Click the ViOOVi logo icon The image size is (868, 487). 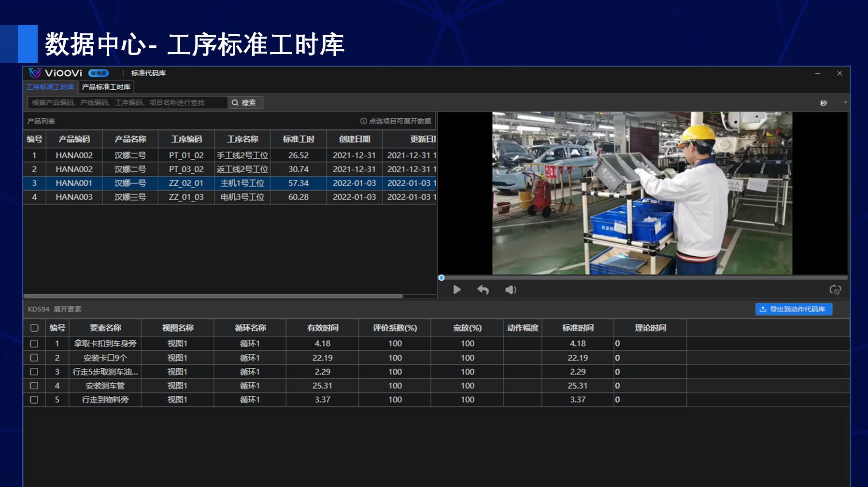point(34,73)
